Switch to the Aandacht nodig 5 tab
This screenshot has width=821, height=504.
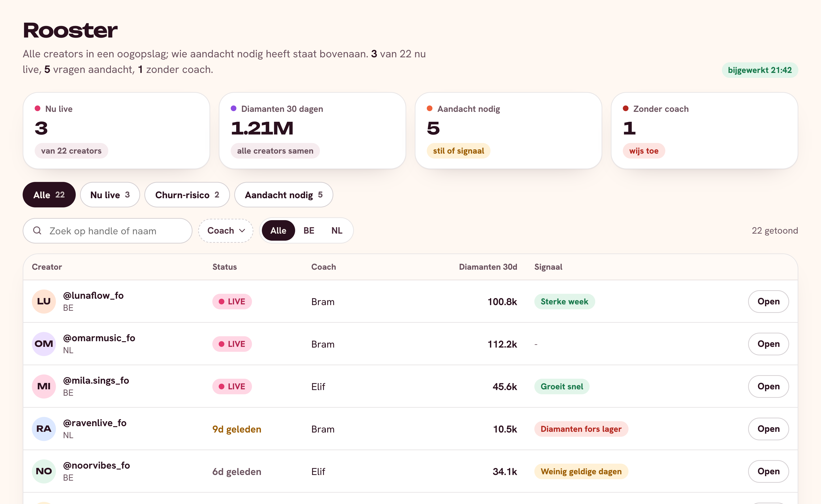[284, 195]
